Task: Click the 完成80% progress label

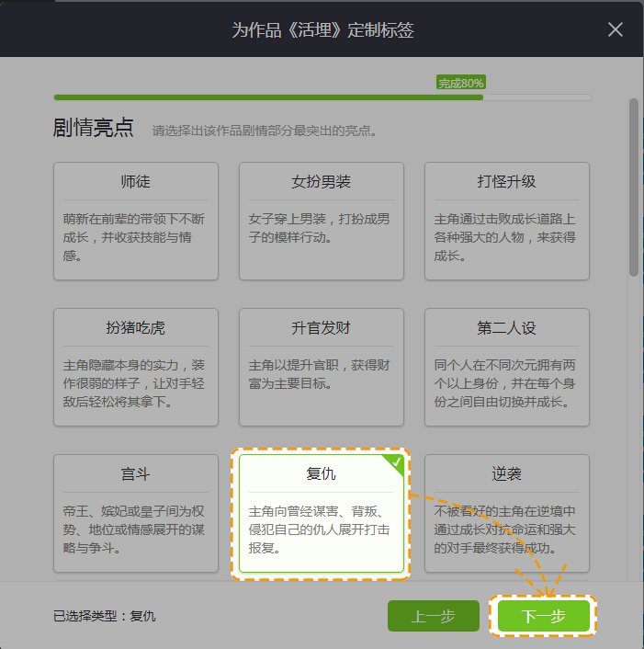Action: [x=460, y=83]
